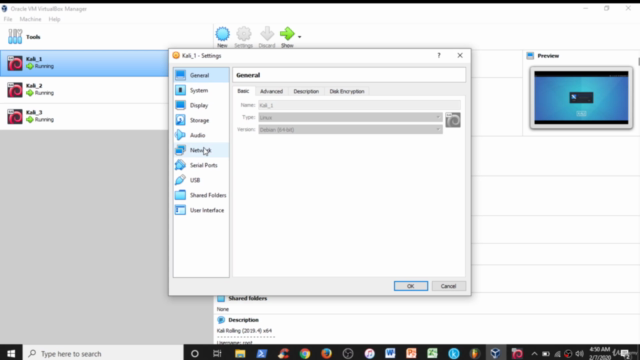Open the Type dropdown
Screen dimensions: 640x360
click(x=350, y=118)
